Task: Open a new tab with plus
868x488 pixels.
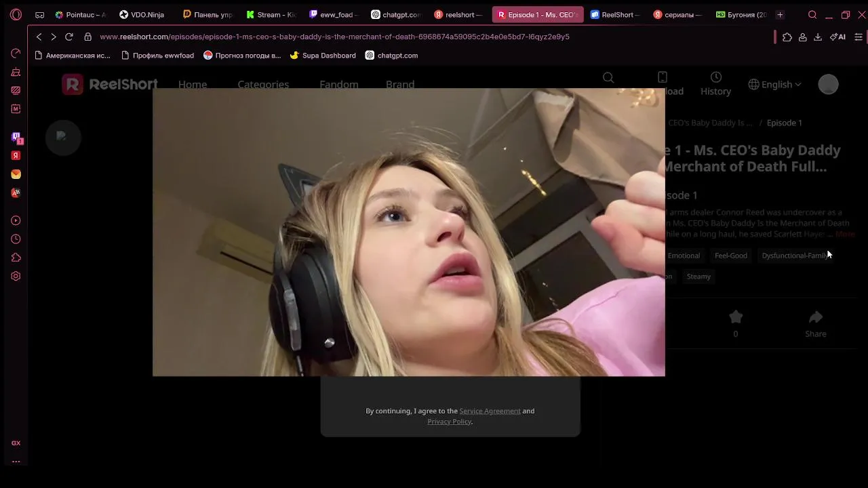Action: [780, 14]
